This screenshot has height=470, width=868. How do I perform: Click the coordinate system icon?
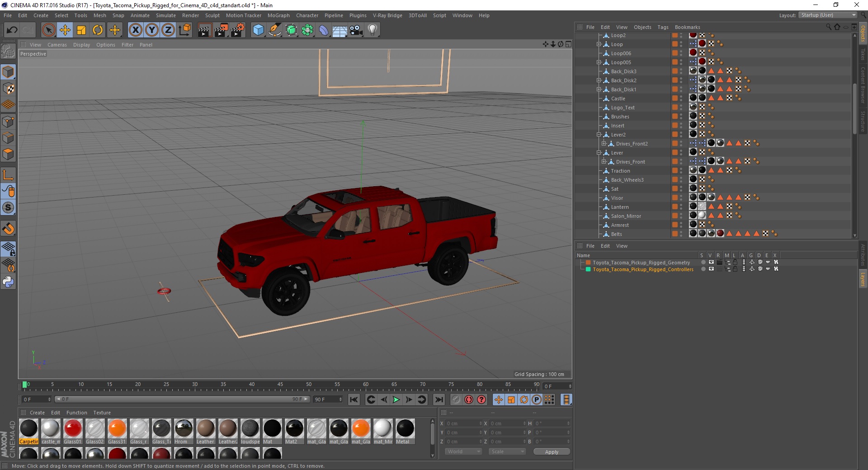[x=185, y=30]
